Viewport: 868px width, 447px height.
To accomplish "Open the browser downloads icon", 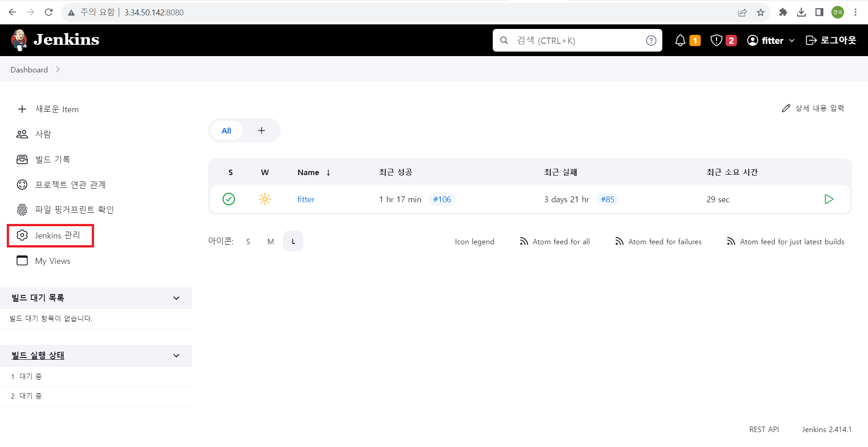I will click(x=801, y=12).
